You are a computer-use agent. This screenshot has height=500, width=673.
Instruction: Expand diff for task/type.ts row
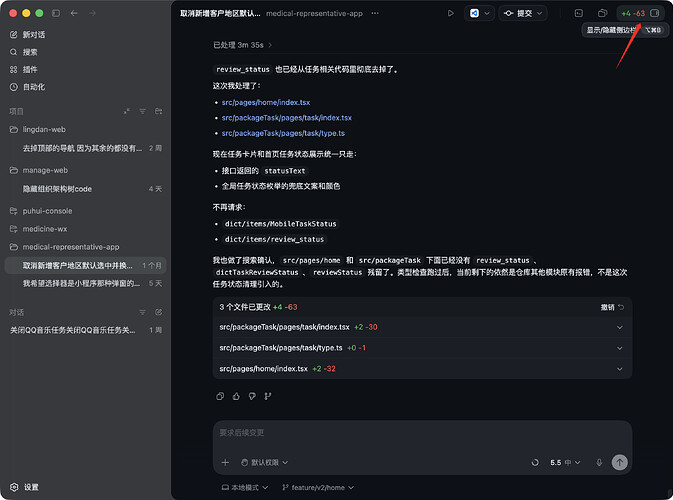pos(422,348)
